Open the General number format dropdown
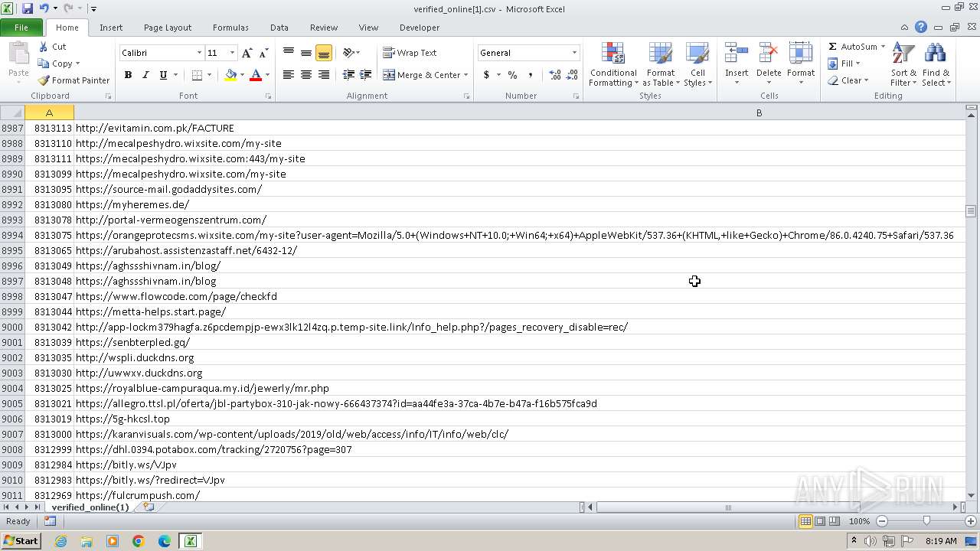This screenshot has height=551, width=980. (574, 53)
